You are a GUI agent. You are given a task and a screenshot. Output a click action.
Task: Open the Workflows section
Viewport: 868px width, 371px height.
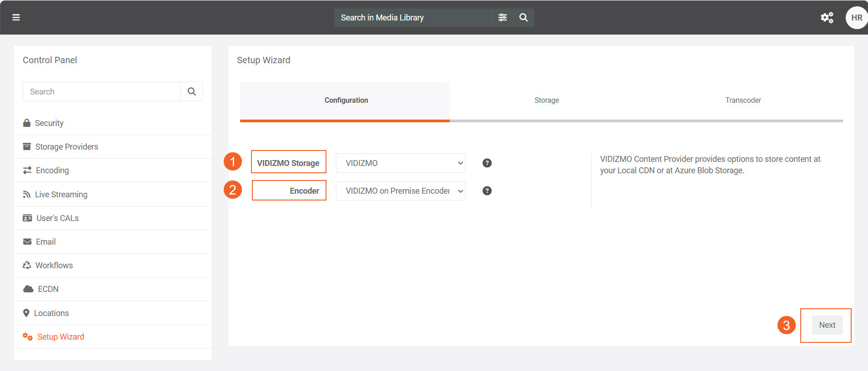[x=54, y=266]
